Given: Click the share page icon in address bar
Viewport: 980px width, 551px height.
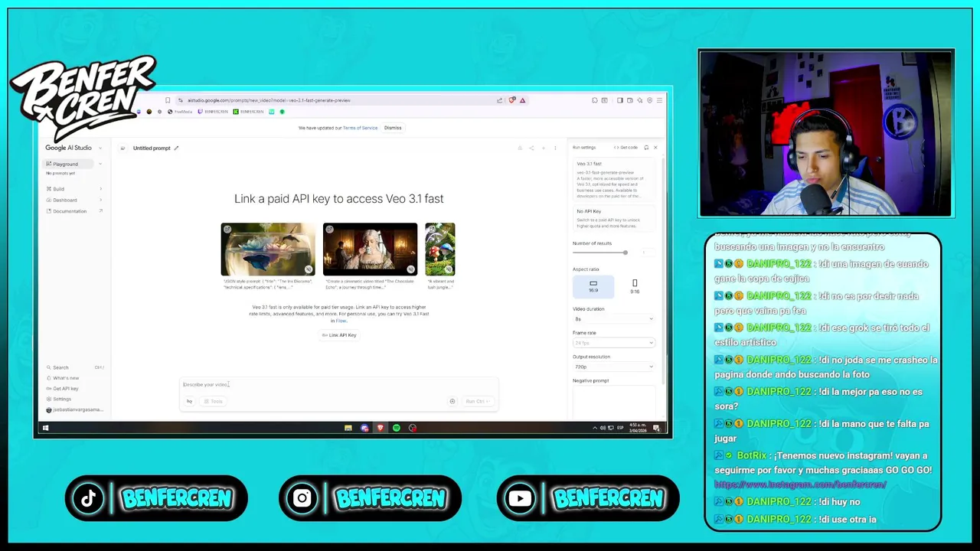Looking at the screenshot, I should [x=500, y=100].
